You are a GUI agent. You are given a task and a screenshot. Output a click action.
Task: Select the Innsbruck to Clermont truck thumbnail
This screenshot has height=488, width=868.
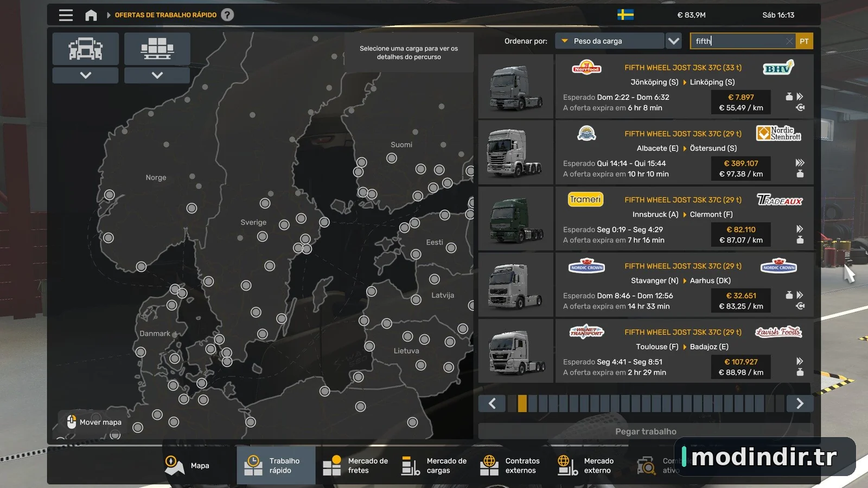pos(516,219)
